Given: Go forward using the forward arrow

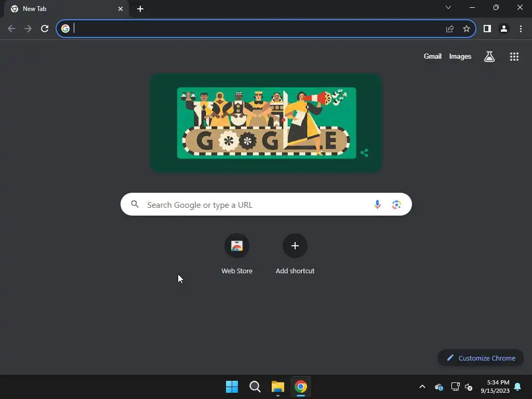Looking at the screenshot, I should (28, 29).
